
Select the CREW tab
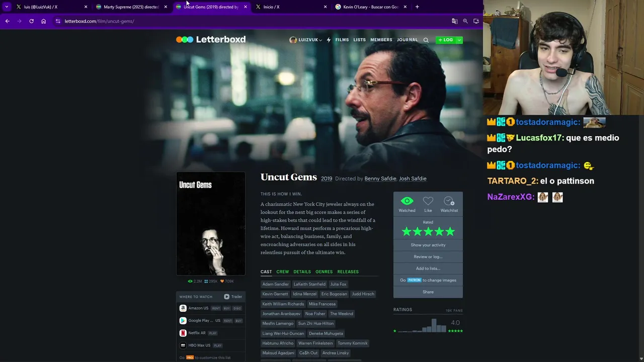tap(283, 272)
